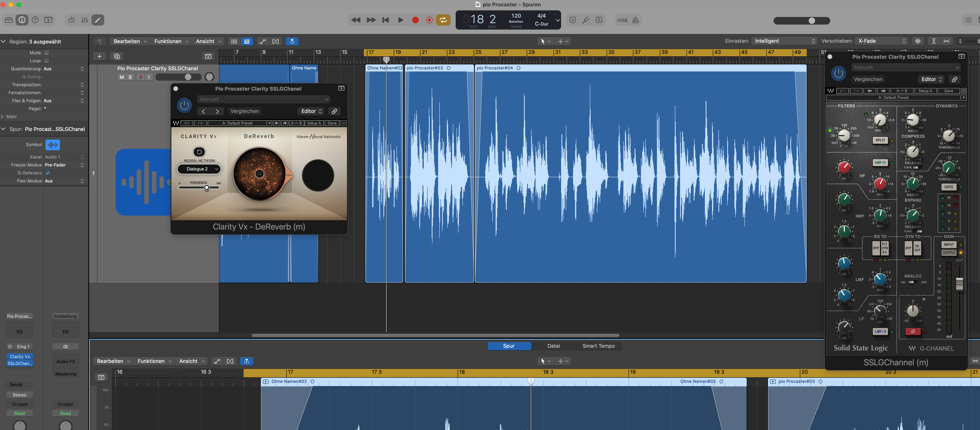Screen dimensions: 980x430
Task: Toggle the Q-Referenz checkbox
Action: (48, 173)
